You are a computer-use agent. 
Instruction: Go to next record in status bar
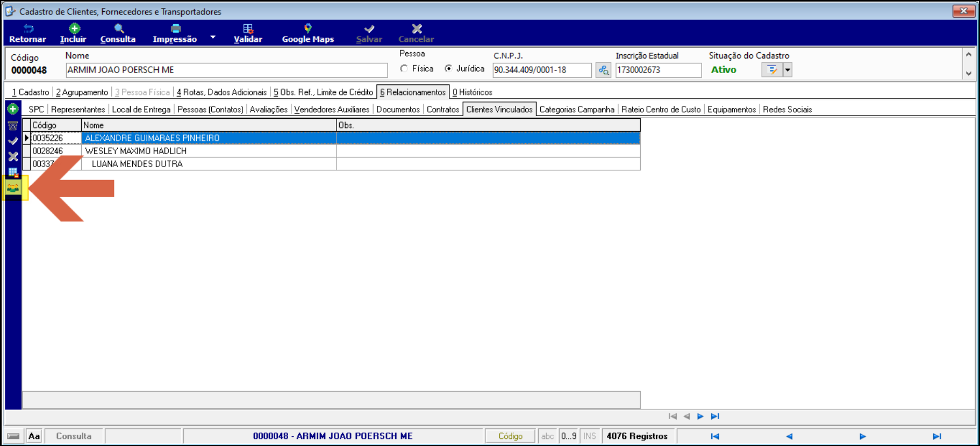click(863, 436)
